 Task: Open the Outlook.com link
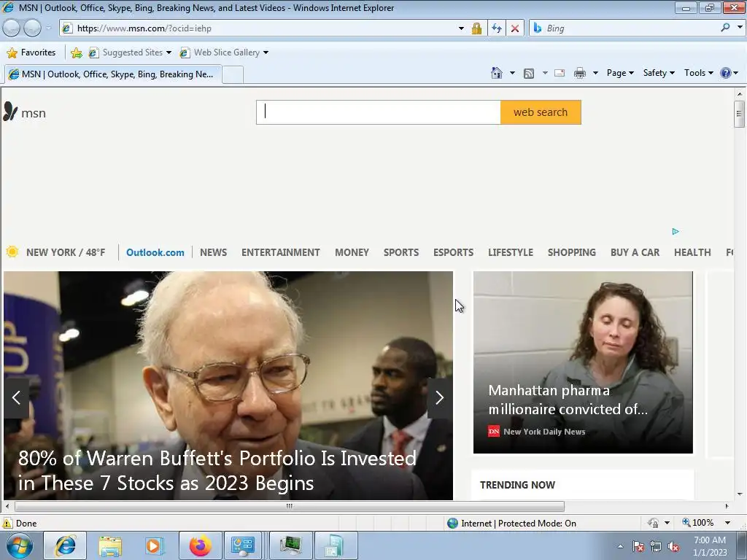(155, 252)
